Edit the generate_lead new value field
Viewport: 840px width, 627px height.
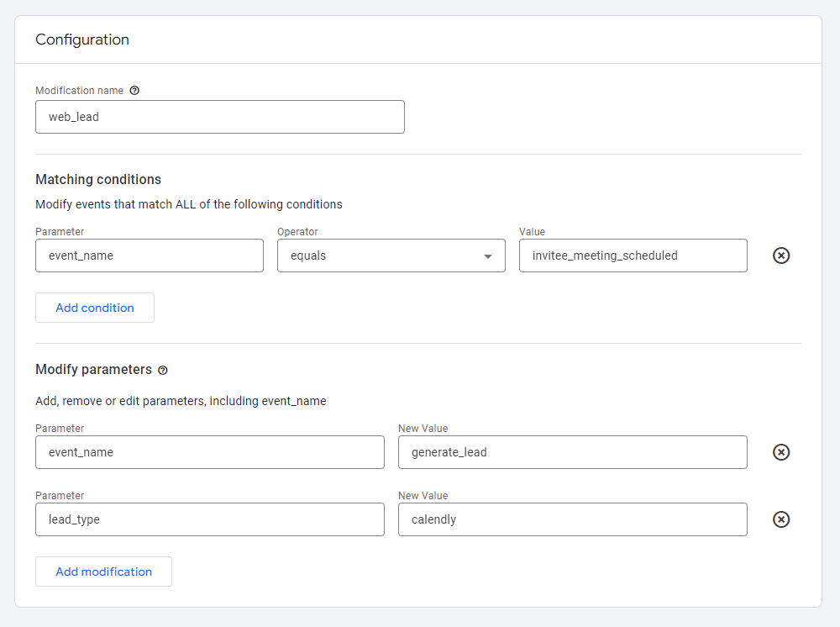[x=573, y=452]
